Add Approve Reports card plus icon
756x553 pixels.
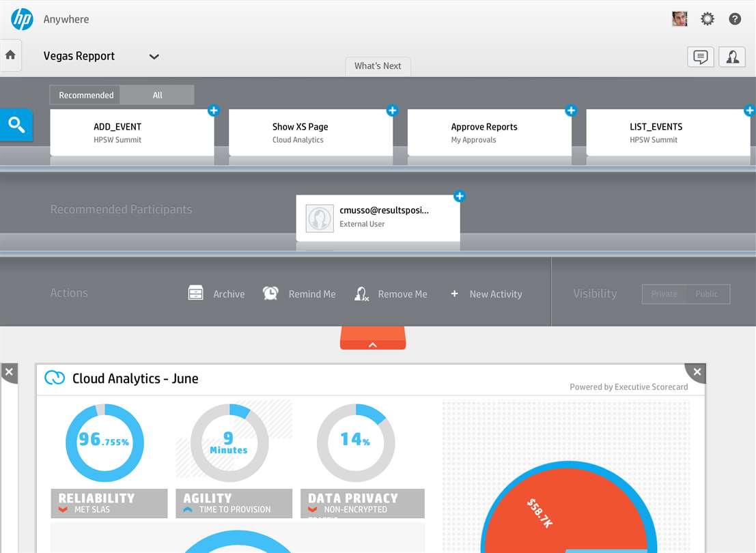571,111
